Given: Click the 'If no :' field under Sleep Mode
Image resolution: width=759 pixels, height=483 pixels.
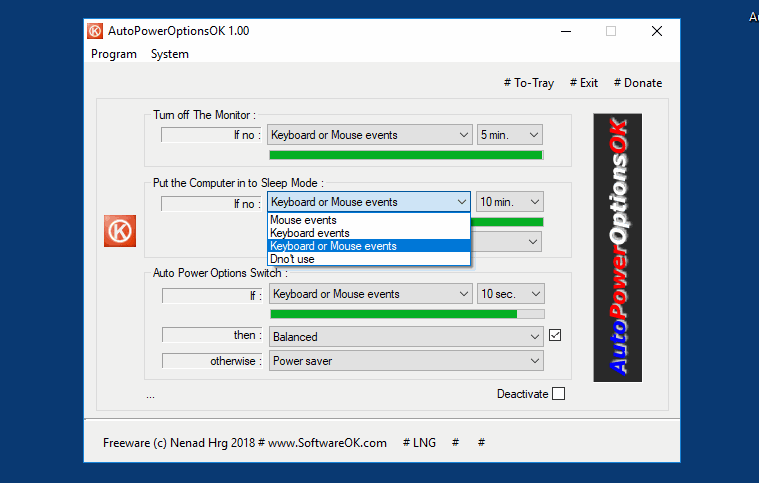Looking at the screenshot, I should [x=212, y=204].
